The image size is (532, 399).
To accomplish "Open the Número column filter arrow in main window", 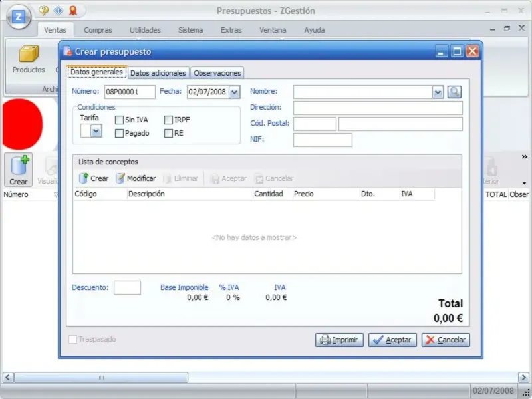I will tap(56, 195).
